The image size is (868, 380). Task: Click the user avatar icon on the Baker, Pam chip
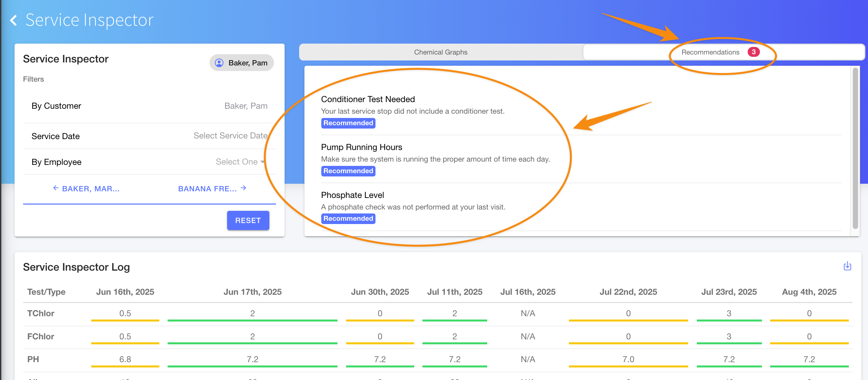(219, 63)
